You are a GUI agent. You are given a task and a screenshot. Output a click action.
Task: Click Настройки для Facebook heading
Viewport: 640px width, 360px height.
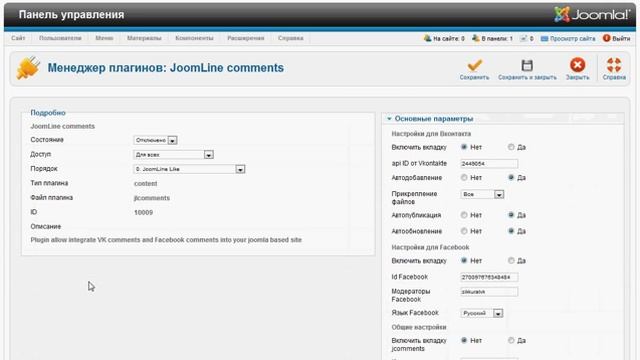tap(430, 247)
